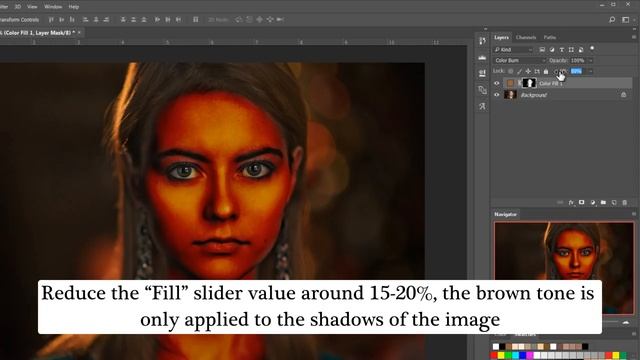Hide the Background layer

(x=497, y=95)
